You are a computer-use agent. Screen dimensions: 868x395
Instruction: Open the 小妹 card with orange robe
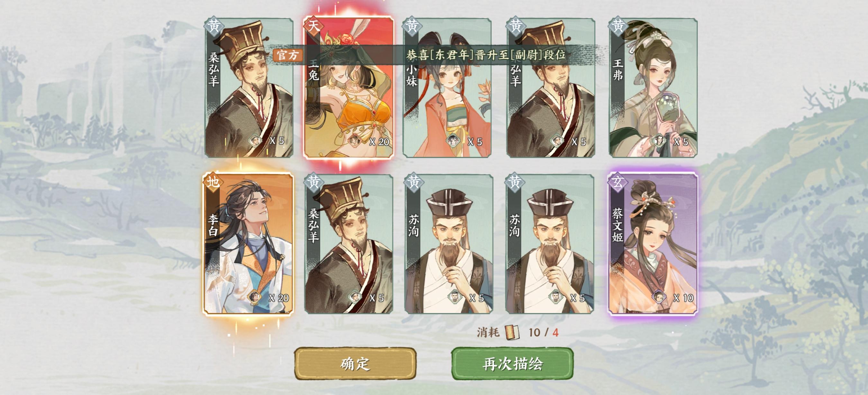pos(447,87)
